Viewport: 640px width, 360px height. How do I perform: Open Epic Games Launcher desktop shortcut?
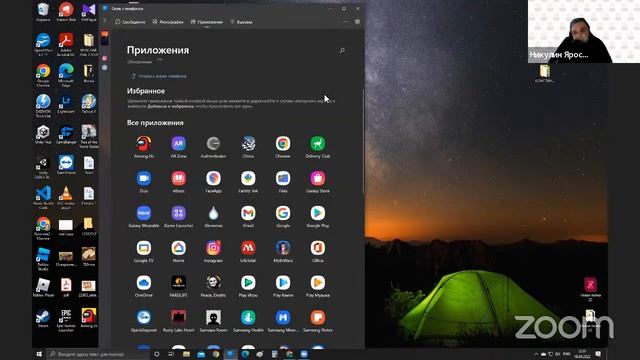[66, 320]
